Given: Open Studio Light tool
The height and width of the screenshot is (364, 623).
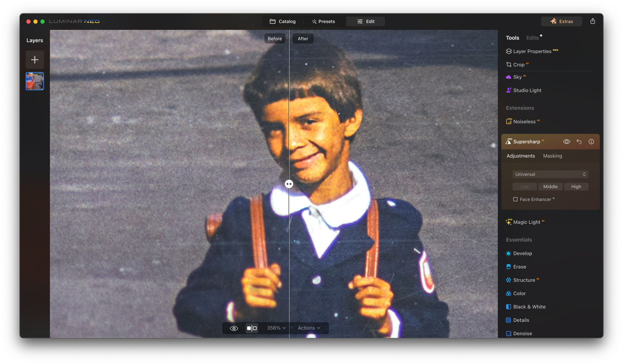Looking at the screenshot, I should point(527,90).
